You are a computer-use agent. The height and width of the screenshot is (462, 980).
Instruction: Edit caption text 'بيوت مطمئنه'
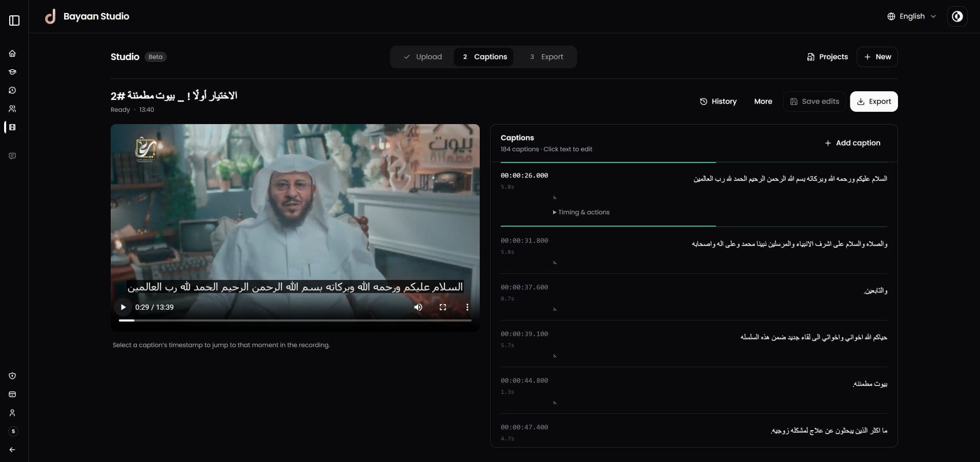[x=870, y=384]
